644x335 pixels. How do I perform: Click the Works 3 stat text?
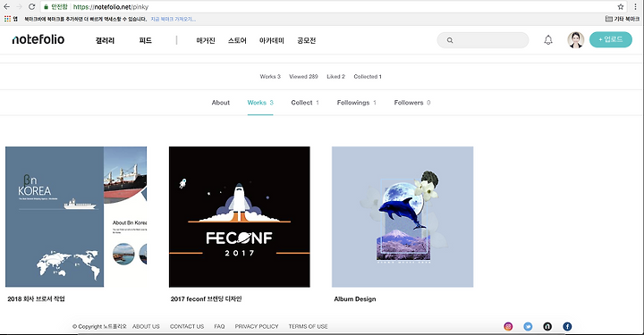[x=270, y=76]
